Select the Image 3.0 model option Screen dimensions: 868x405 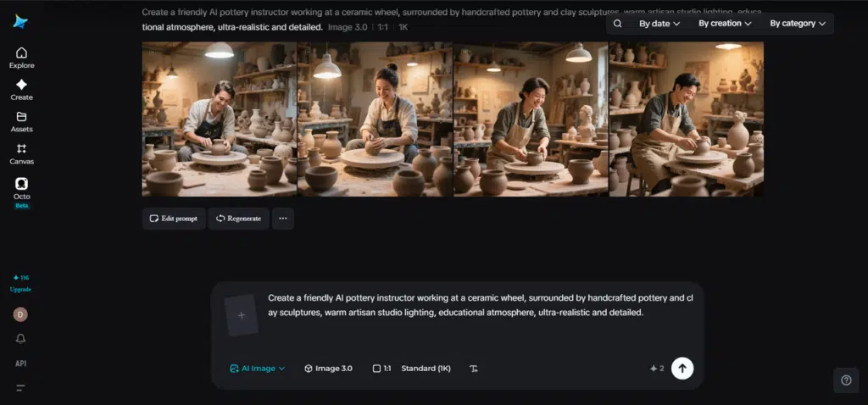(328, 369)
